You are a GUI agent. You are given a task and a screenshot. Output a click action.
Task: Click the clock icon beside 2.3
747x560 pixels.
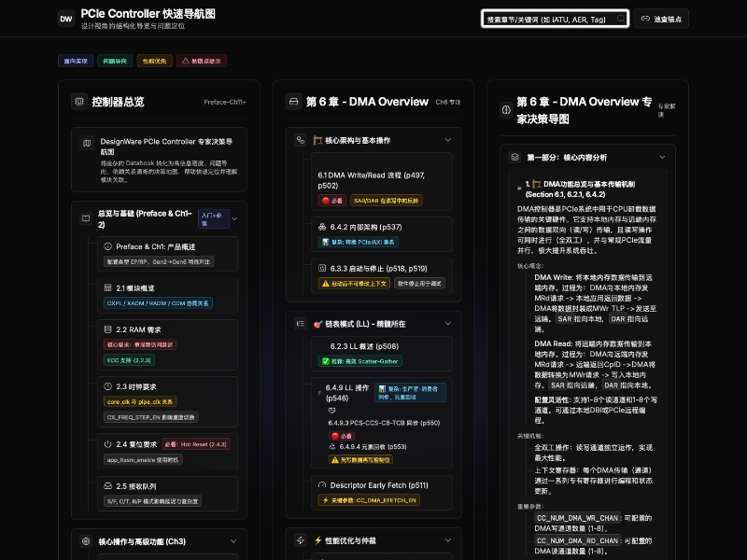click(108, 386)
